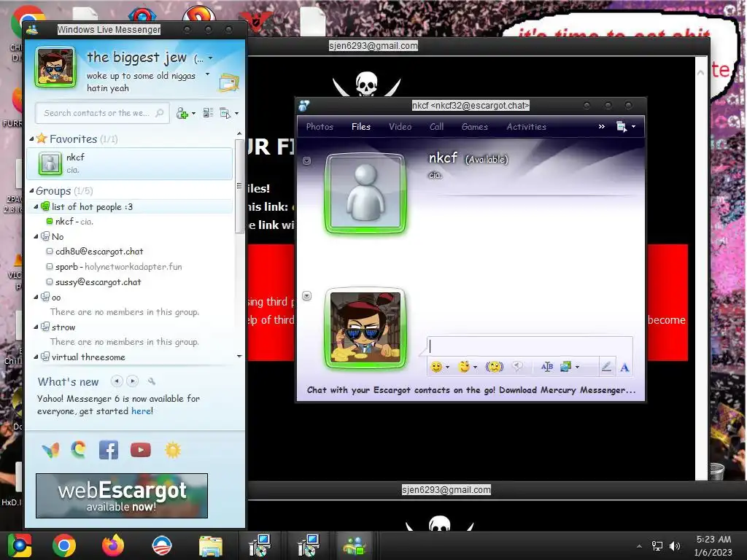
Task: Open the Photos tab in chat
Action: point(320,127)
